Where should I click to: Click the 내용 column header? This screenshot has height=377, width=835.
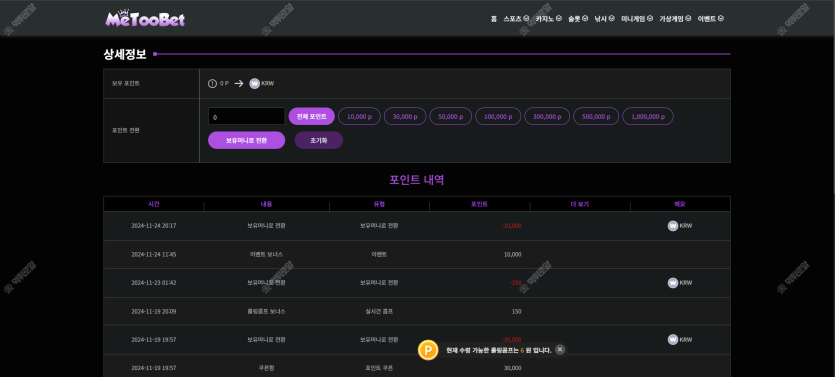coord(266,204)
